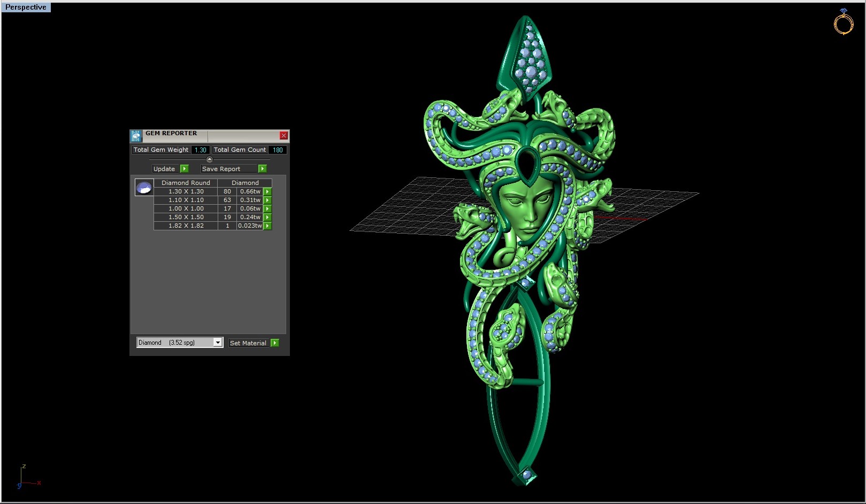Click the XYZ axis indicator icon

pyautogui.click(x=28, y=477)
